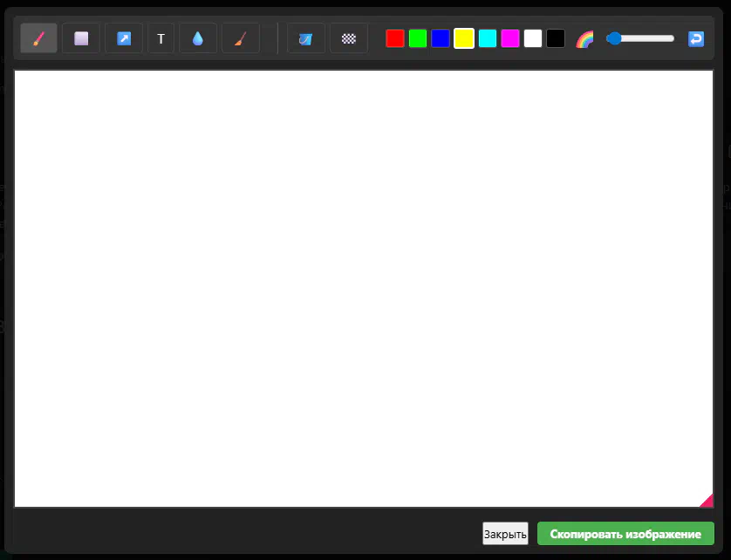Choose the yellow color swatch
This screenshot has height=560, width=731.
(464, 38)
